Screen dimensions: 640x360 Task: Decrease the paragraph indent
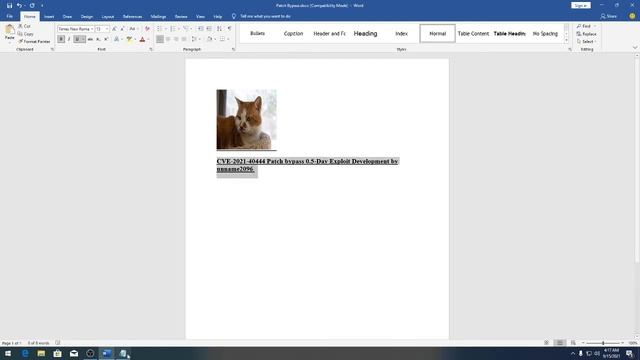point(200,29)
